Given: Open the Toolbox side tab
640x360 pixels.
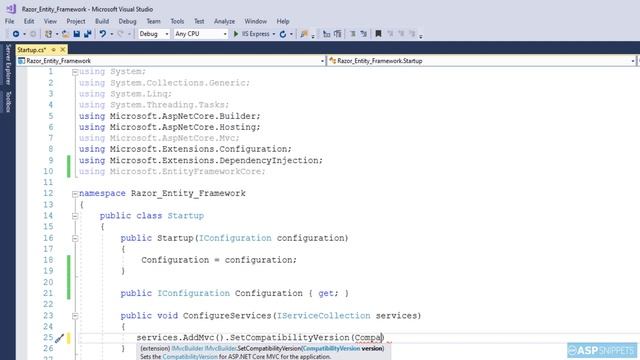Looking at the screenshot, I should [7, 101].
